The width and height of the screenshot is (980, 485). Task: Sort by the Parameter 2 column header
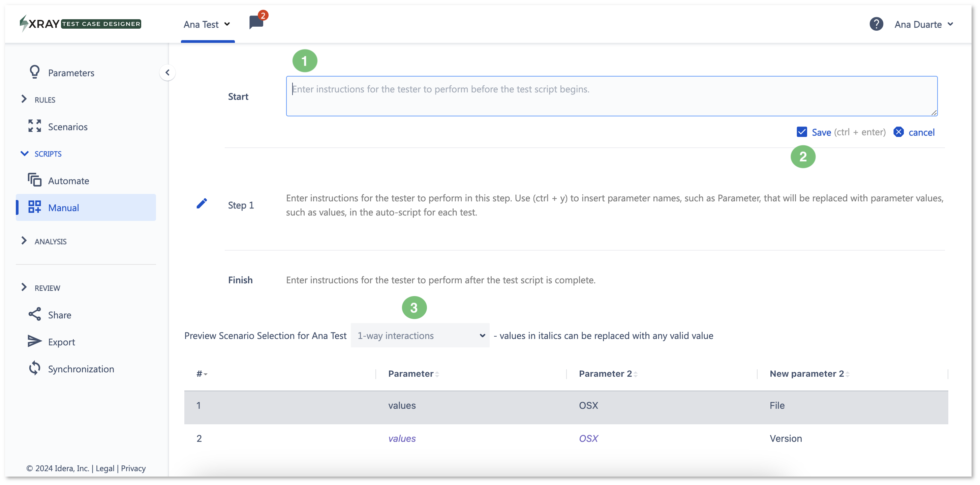pyautogui.click(x=608, y=374)
